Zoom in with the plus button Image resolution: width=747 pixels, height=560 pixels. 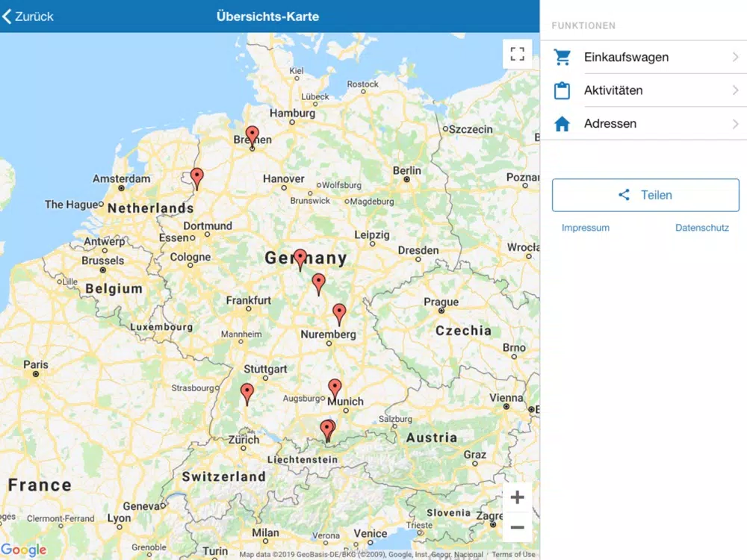pos(517,497)
